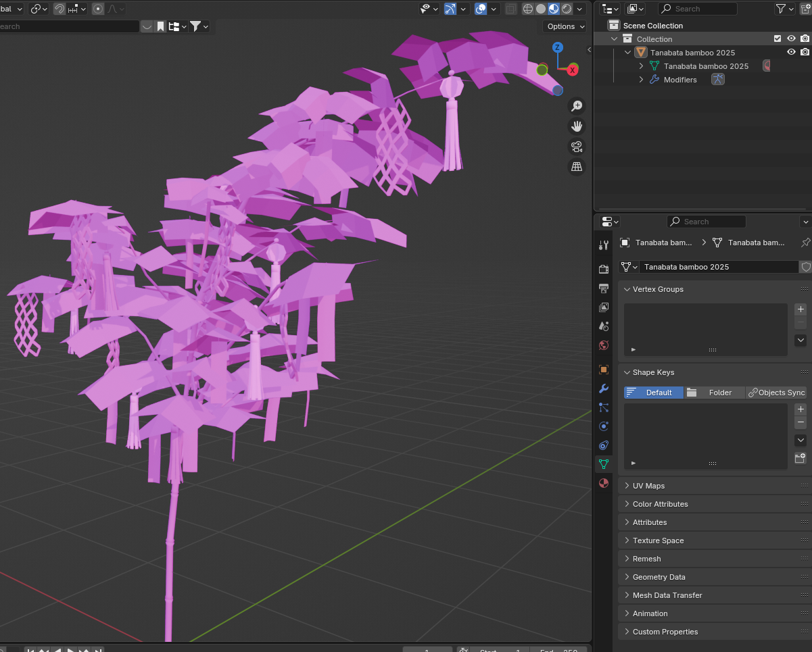
Task: Open the Modifiers properties tab
Action: pos(604,388)
